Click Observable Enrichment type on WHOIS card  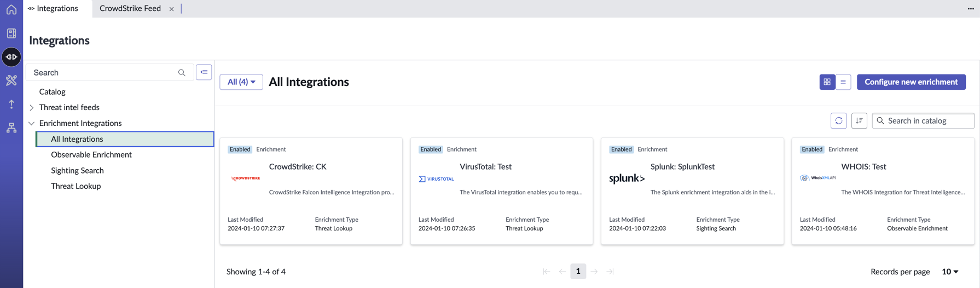tap(917, 229)
